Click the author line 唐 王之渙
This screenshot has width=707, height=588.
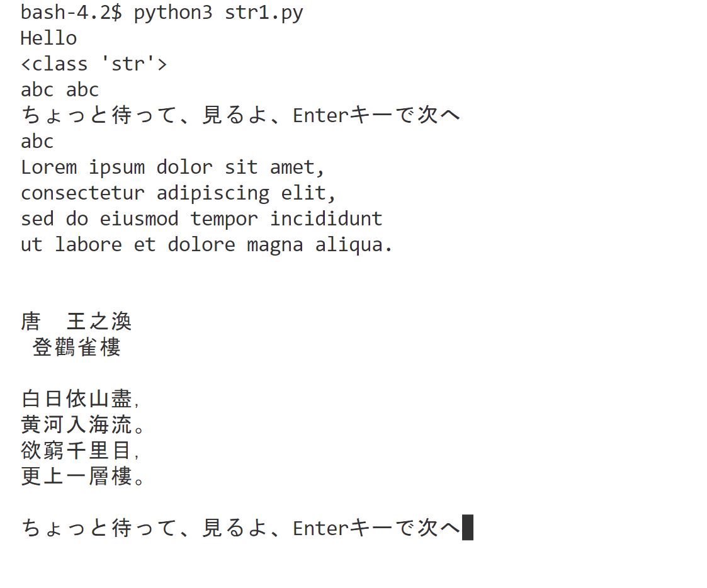(76, 322)
